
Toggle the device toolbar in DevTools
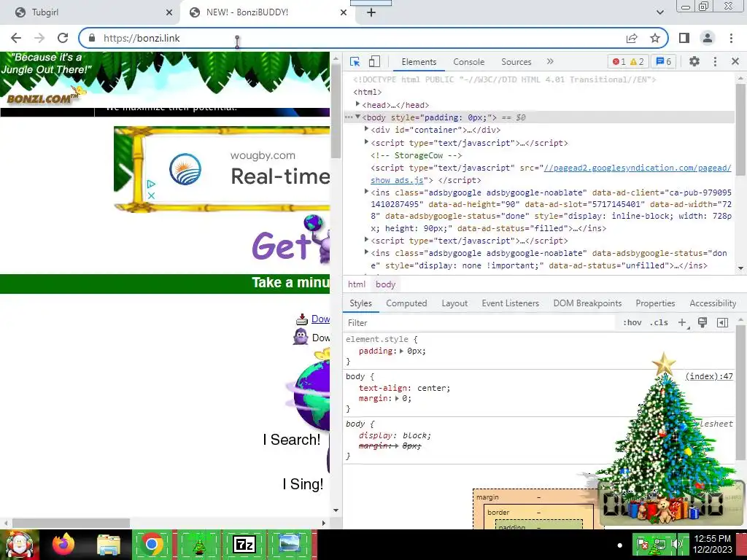pos(374,61)
